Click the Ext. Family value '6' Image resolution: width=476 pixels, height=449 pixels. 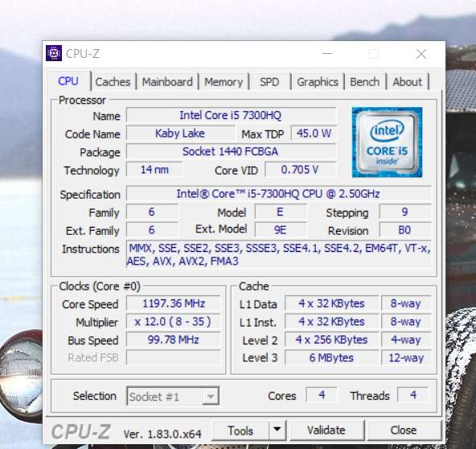152,230
